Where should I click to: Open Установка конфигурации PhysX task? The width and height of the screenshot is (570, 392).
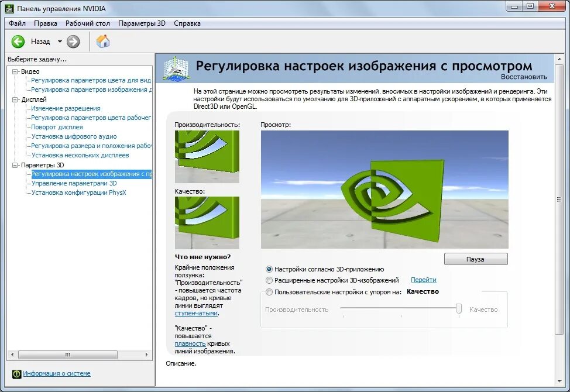click(x=79, y=193)
